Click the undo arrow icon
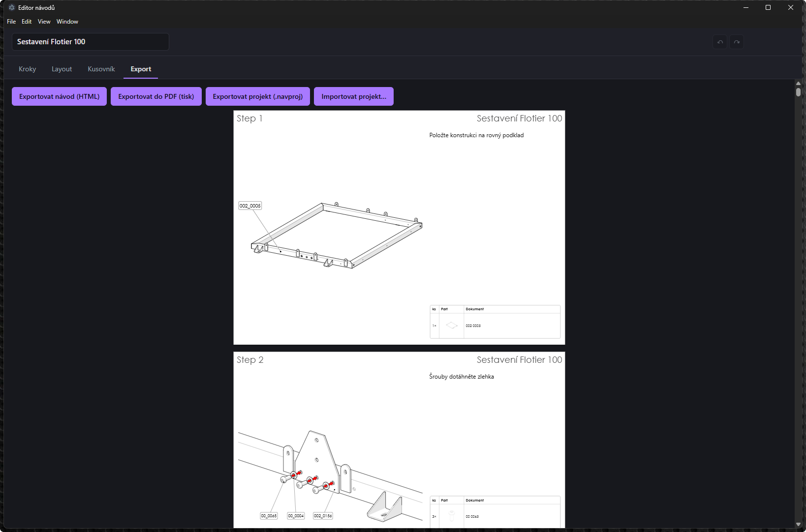 (720, 42)
